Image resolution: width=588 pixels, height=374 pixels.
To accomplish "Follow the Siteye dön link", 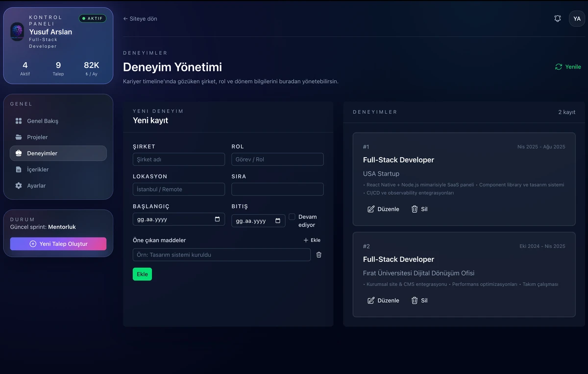I will 140,19.
